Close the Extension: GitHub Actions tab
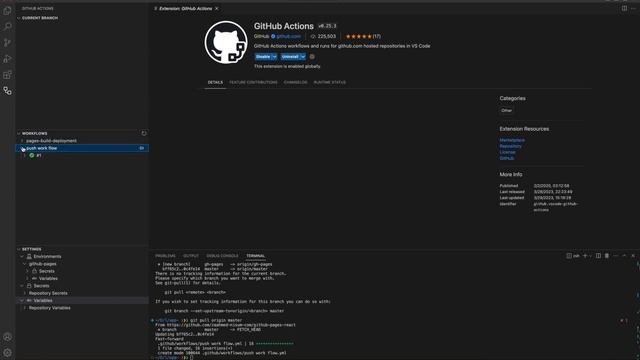640x360 pixels. point(217,9)
